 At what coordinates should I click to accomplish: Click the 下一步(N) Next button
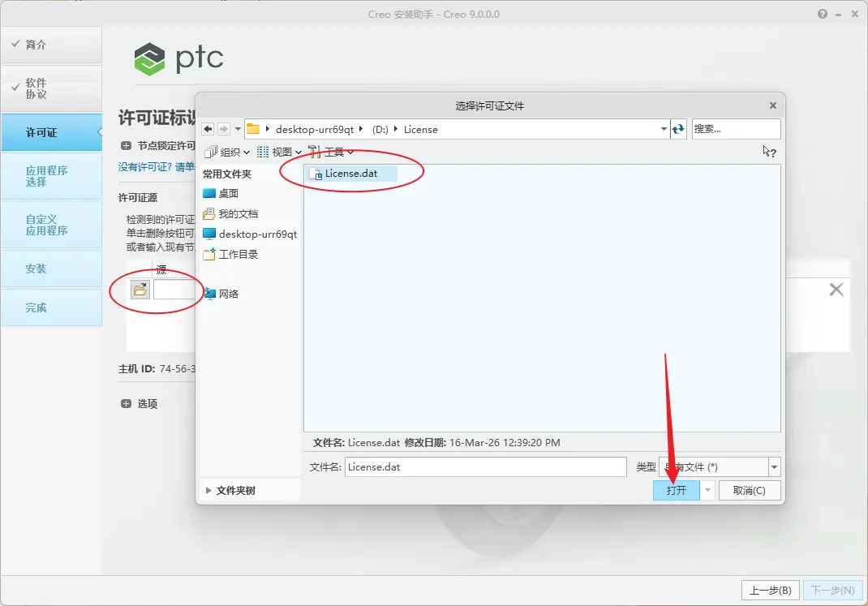832,591
